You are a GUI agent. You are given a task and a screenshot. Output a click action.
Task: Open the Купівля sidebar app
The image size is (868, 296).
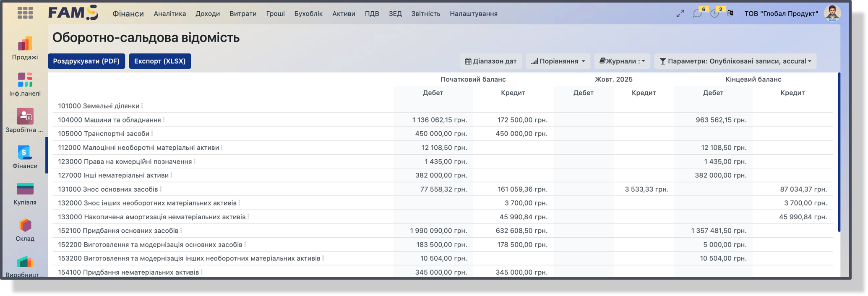pyautogui.click(x=25, y=194)
